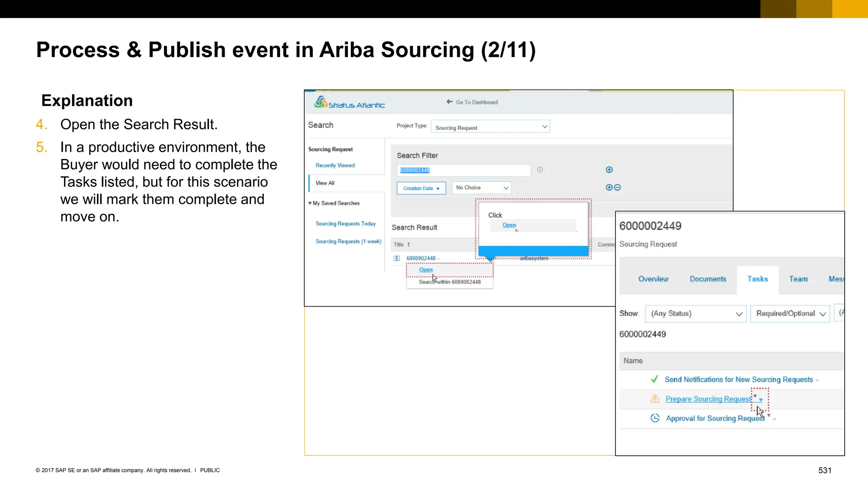Click the Name column header in Tasks
Screen dimensions: 868x488
(633, 360)
